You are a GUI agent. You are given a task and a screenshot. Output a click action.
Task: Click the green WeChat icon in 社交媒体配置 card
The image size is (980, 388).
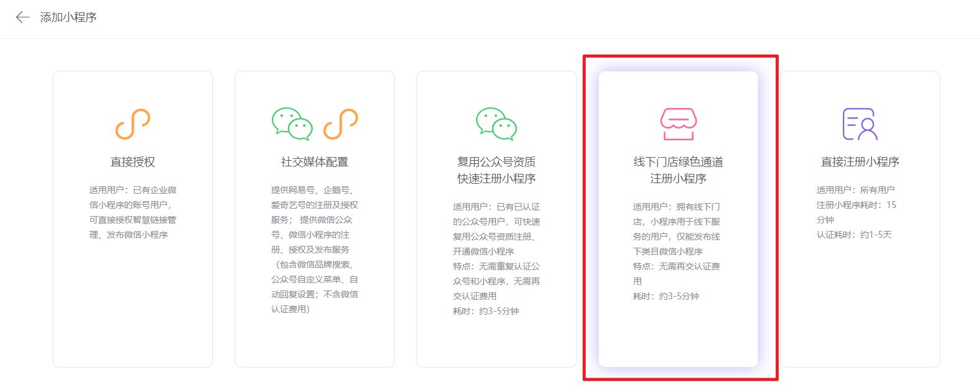pos(292,124)
